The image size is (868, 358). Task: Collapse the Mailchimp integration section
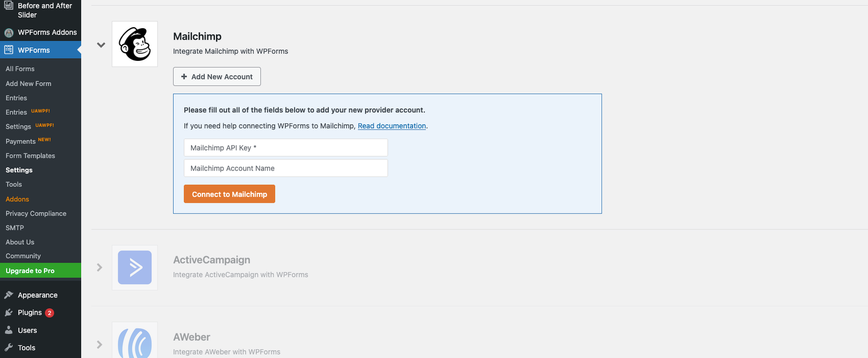[101, 45]
